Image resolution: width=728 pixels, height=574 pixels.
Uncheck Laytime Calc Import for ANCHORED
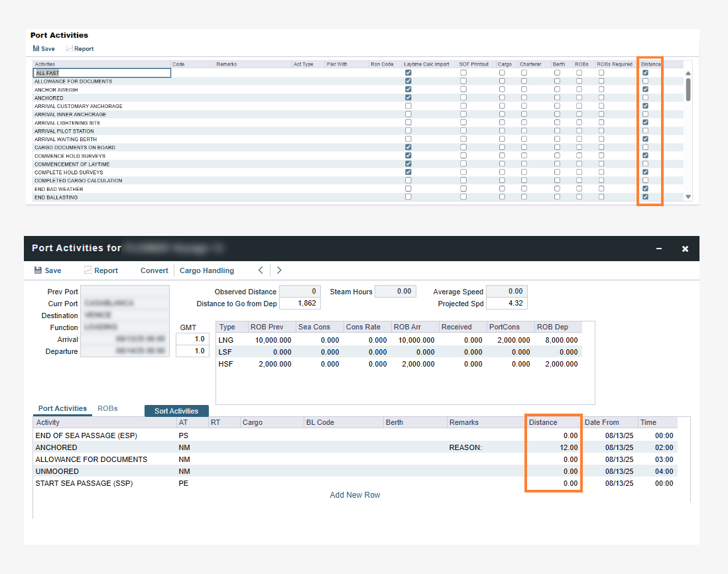pos(408,97)
